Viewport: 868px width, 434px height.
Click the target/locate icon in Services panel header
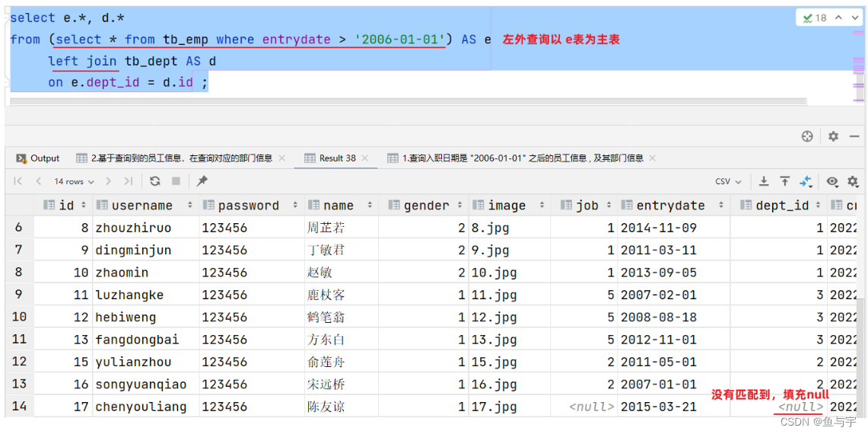coord(807,136)
